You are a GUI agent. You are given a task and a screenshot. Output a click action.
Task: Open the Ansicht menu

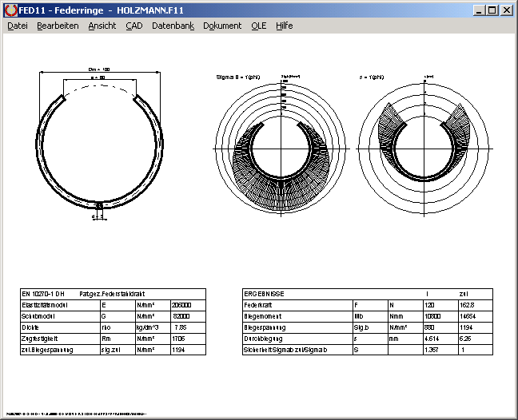(102, 26)
